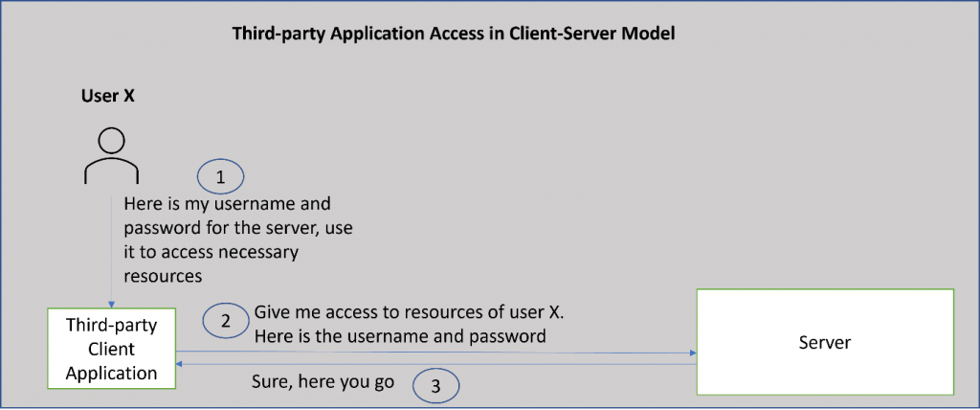Select the Third-party Client Application box
This screenshot has height=410, width=980.
coord(112,350)
